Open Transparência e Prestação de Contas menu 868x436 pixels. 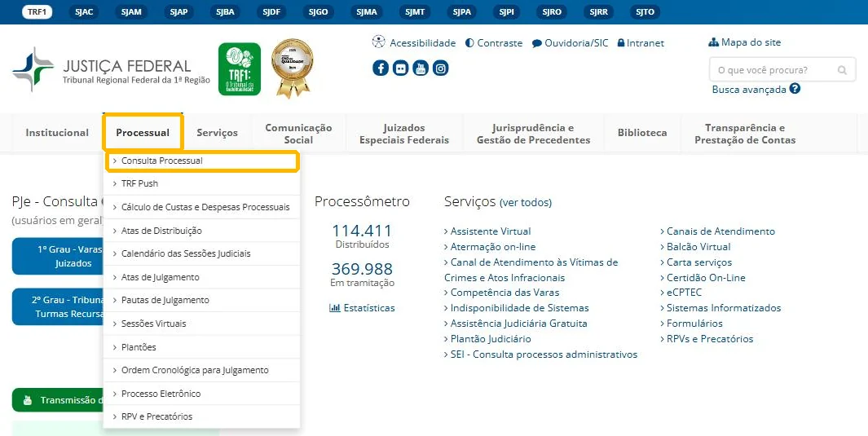pos(745,134)
